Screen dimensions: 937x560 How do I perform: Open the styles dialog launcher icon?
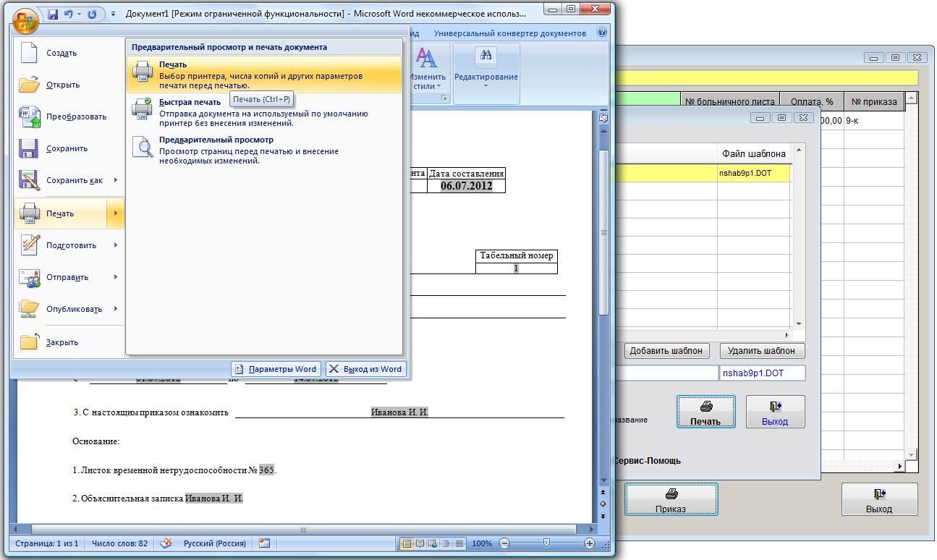(444, 97)
